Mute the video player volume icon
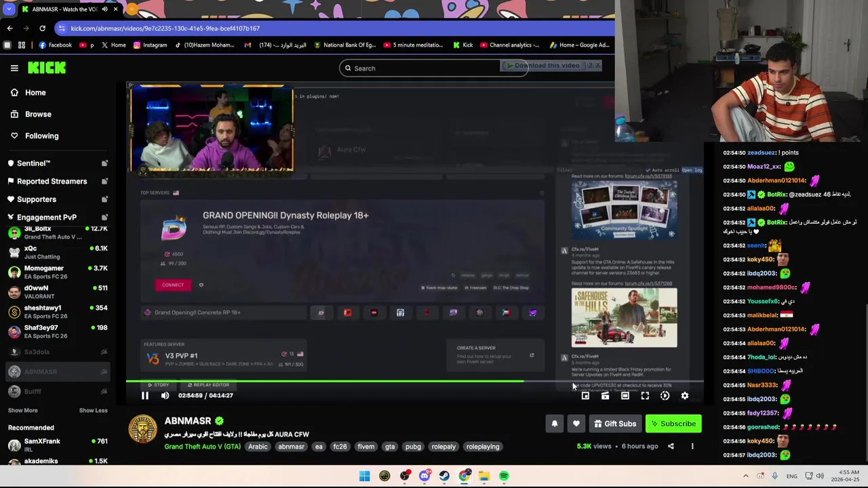 [x=165, y=396]
